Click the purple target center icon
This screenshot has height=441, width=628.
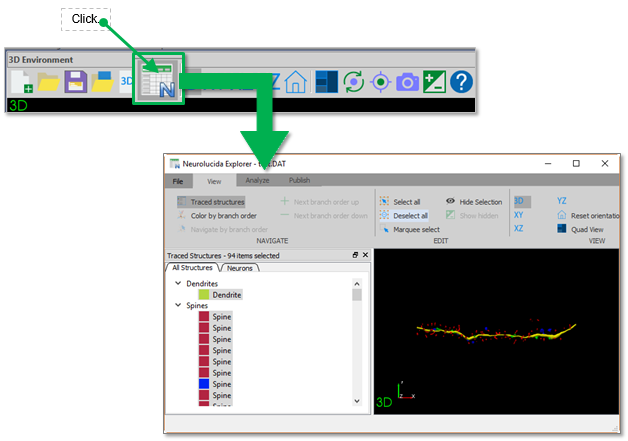tap(380, 82)
